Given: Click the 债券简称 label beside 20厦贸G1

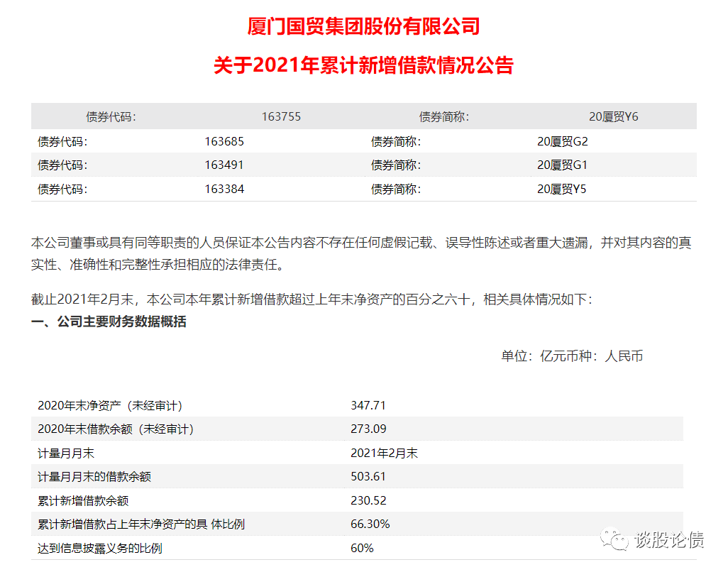Looking at the screenshot, I should (x=396, y=165).
